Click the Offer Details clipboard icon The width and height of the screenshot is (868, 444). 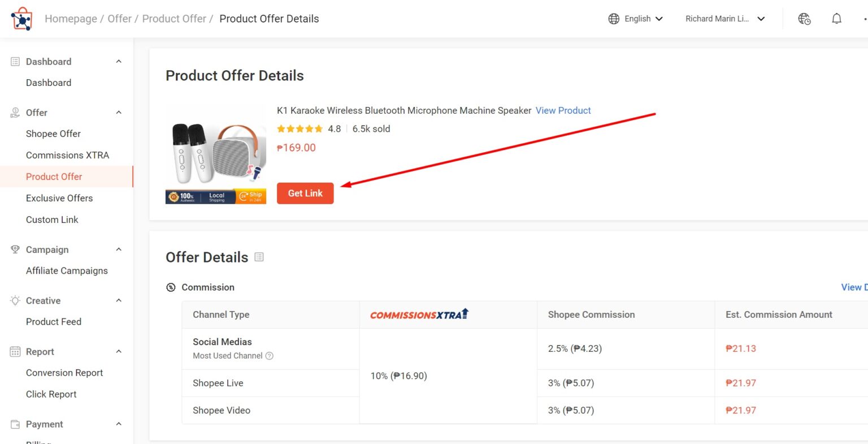click(x=259, y=257)
